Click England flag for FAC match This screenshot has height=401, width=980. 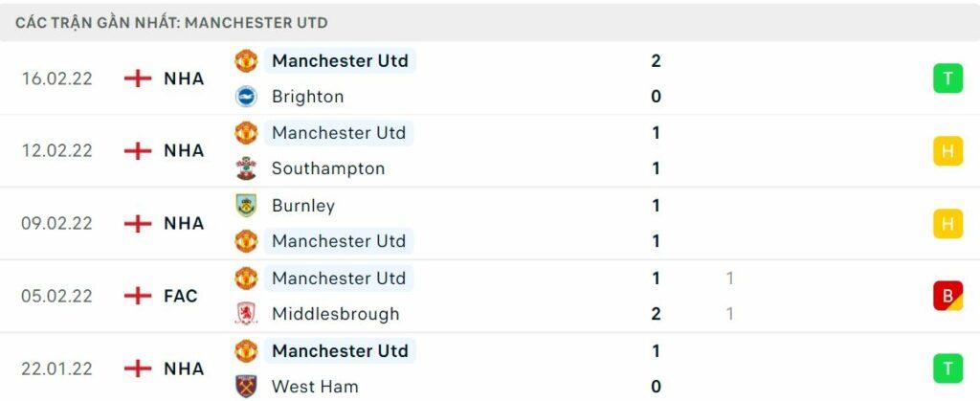pyautogui.click(x=139, y=296)
